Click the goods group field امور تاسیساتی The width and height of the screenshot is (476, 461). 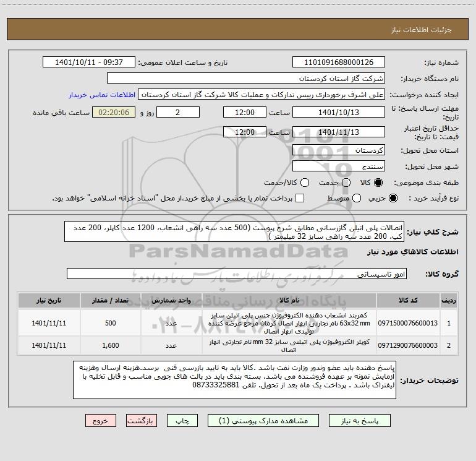[237, 274]
